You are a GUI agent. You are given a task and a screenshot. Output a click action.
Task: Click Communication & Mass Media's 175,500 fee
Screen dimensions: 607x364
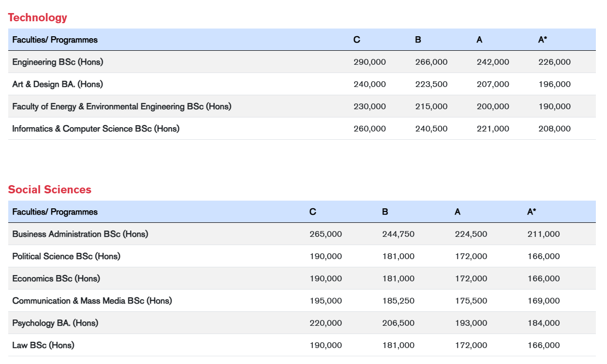click(x=471, y=301)
